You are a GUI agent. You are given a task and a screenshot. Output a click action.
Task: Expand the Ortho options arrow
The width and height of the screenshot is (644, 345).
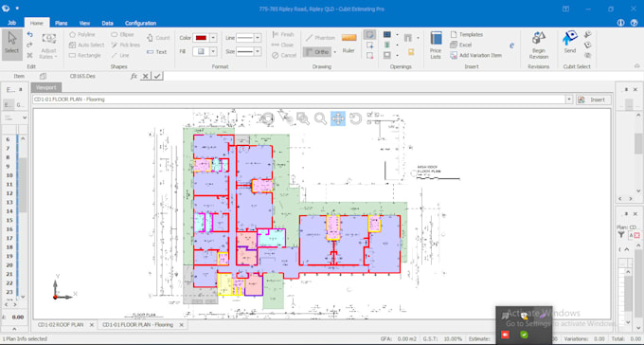(334, 52)
